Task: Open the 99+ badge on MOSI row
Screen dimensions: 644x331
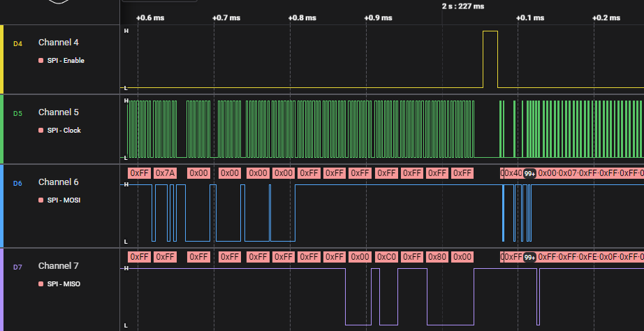Action: (x=529, y=174)
